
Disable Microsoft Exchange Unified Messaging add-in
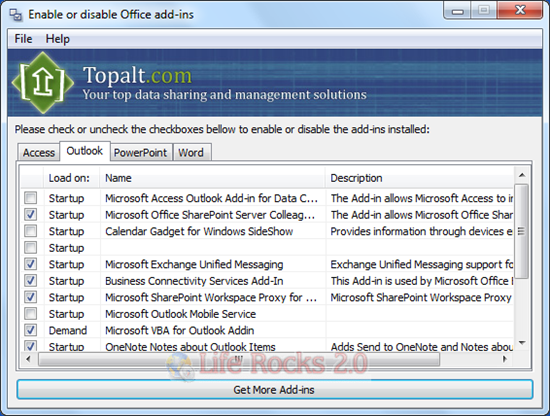[31, 264]
